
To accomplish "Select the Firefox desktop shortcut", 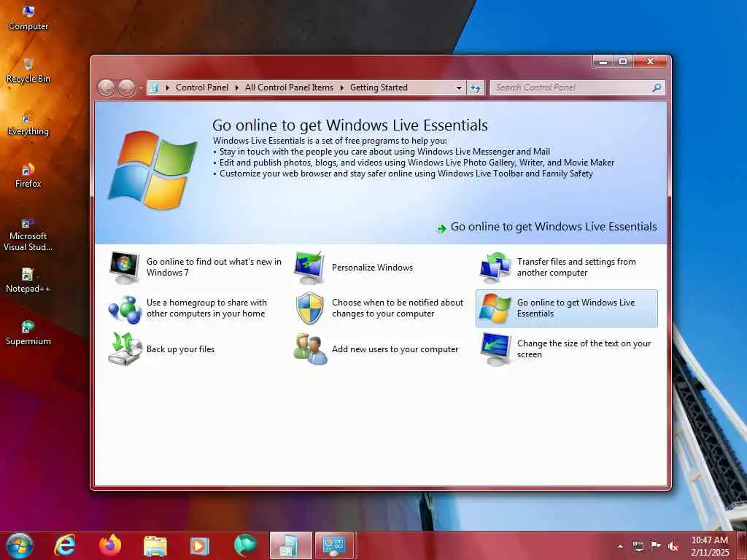I will 28,176.
